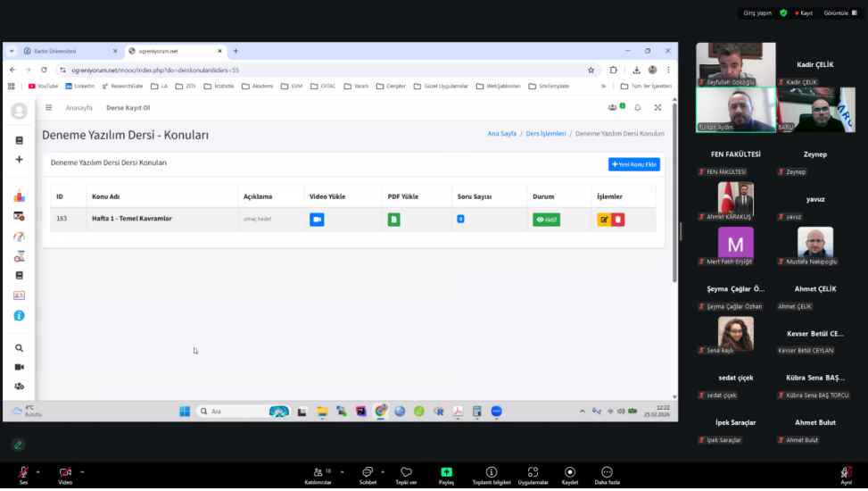Expand audio options arrow beside Ses

(38, 471)
